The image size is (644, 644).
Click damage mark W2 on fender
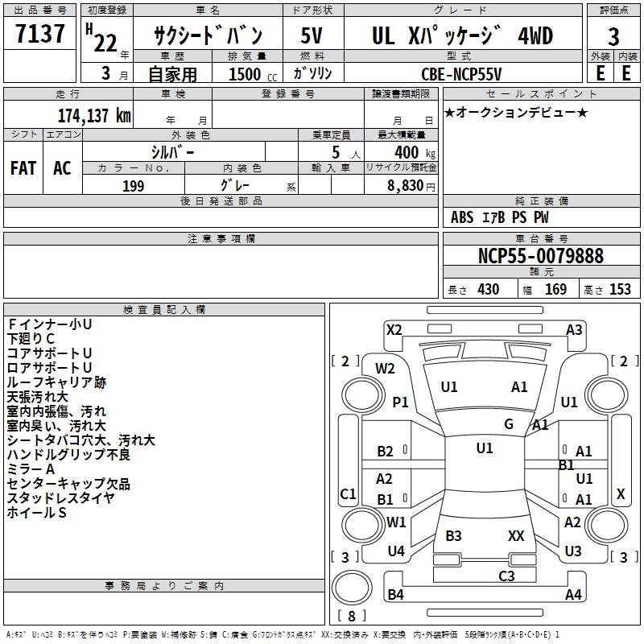pyautogui.click(x=385, y=369)
